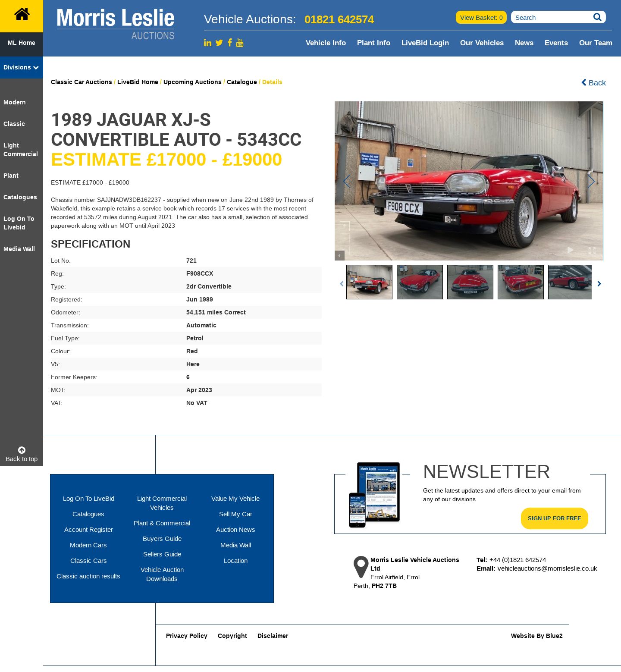The height and width of the screenshot is (672, 621).
Task: Click the vehicleauctions email address
Action: 547,568
